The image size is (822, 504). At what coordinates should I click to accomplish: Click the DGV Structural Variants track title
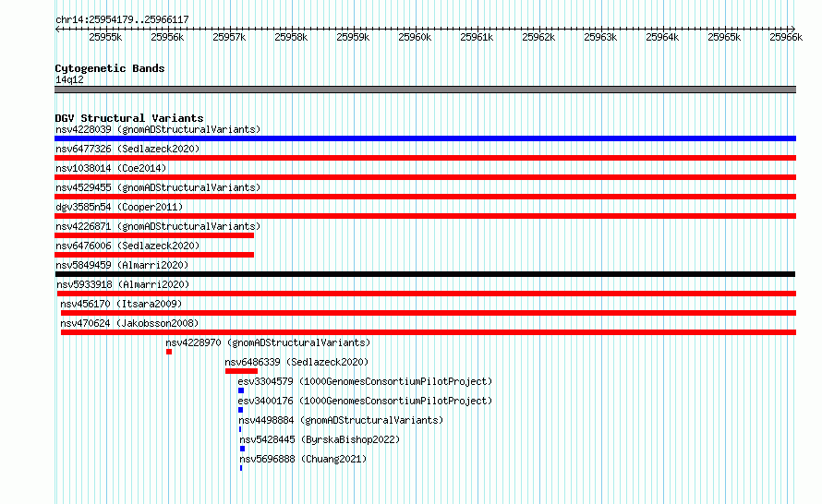click(129, 118)
